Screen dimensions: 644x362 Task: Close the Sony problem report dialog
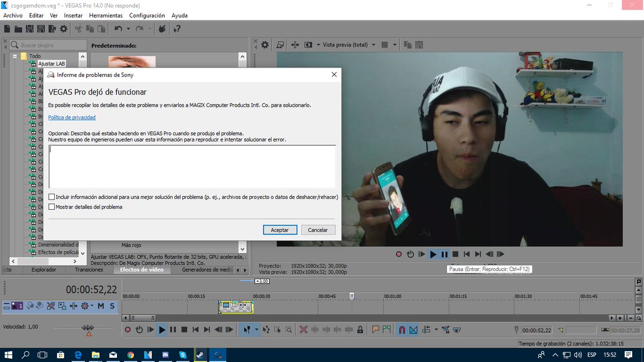click(334, 75)
